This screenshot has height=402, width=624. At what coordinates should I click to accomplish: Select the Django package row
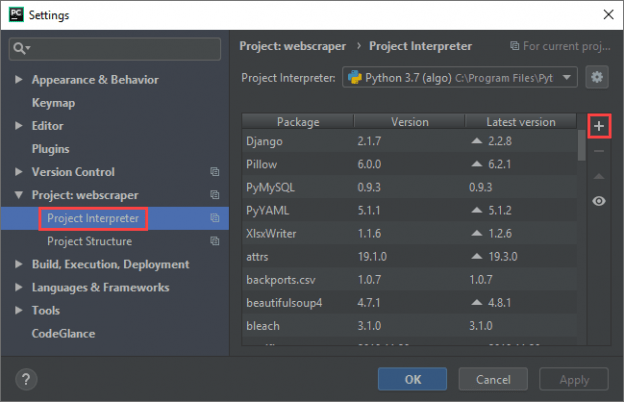410,141
